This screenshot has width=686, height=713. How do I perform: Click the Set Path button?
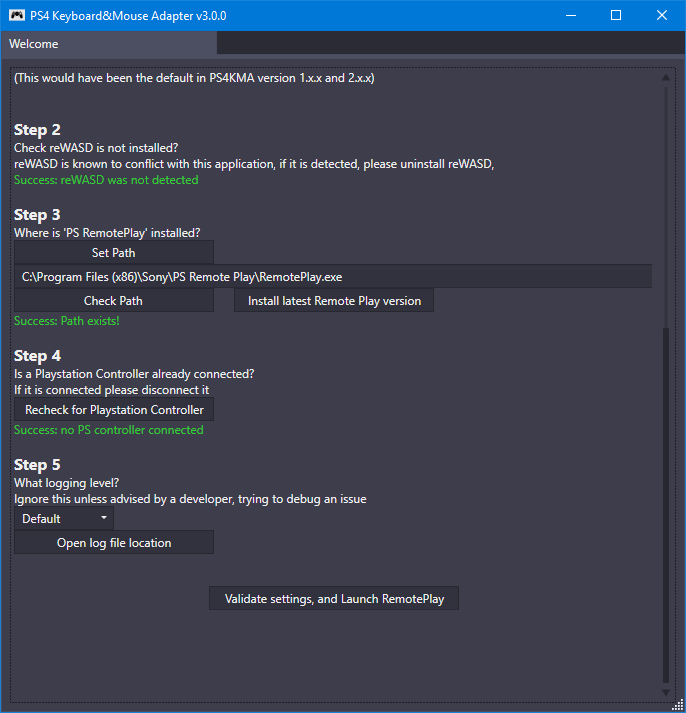(x=114, y=253)
